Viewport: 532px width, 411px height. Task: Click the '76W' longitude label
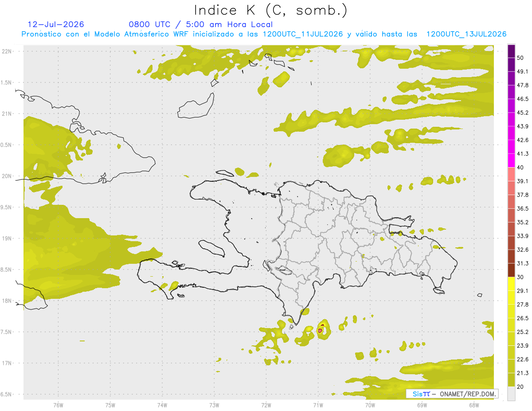pos(58,405)
